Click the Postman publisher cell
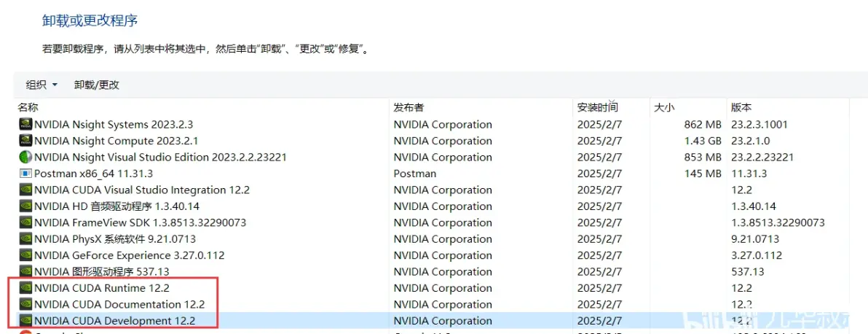868x334 pixels. click(x=414, y=174)
